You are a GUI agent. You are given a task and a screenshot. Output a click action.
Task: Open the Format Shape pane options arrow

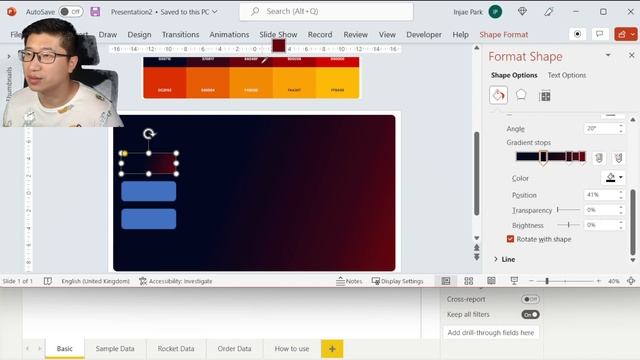608,55
